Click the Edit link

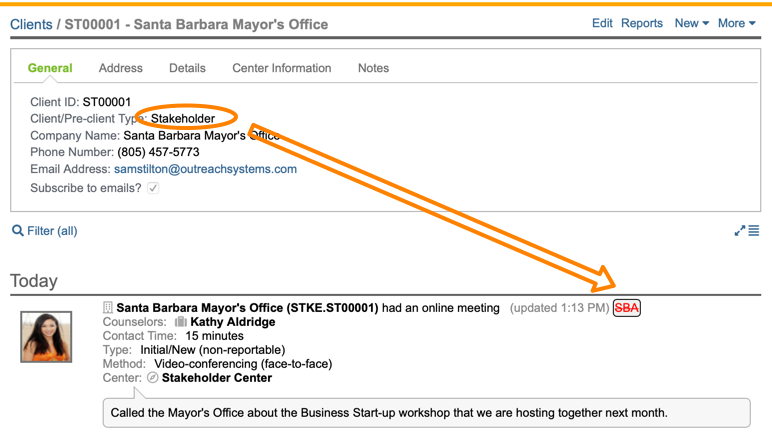click(602, 23)
